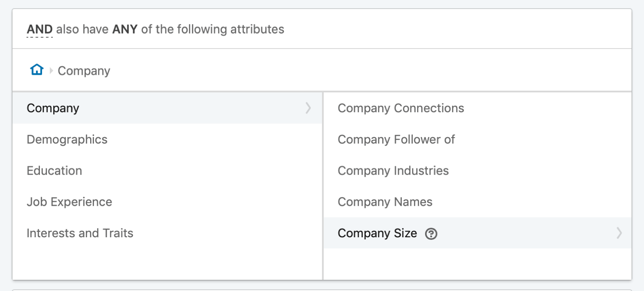Open the Job Experience category

click(70, 202)
